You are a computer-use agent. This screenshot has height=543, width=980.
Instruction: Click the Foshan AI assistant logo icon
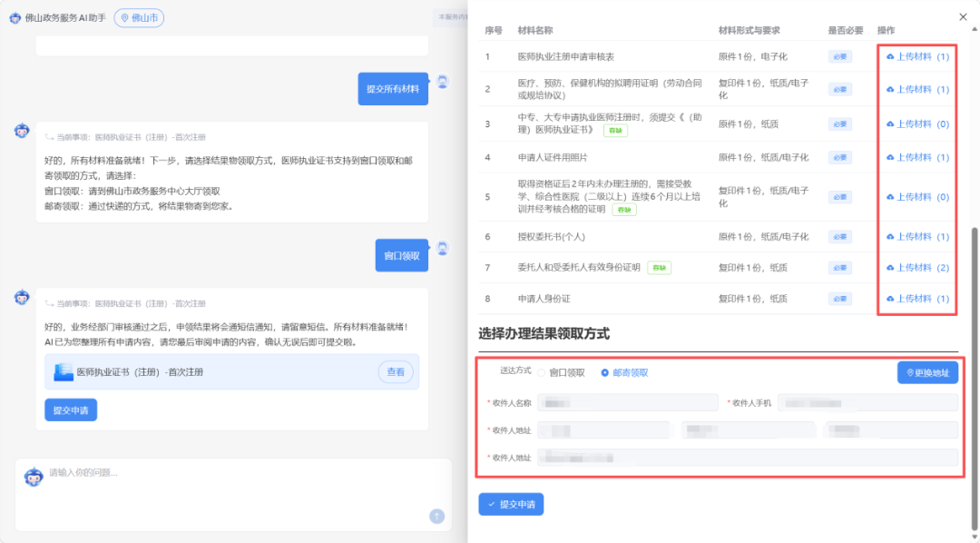click(15, 18)
